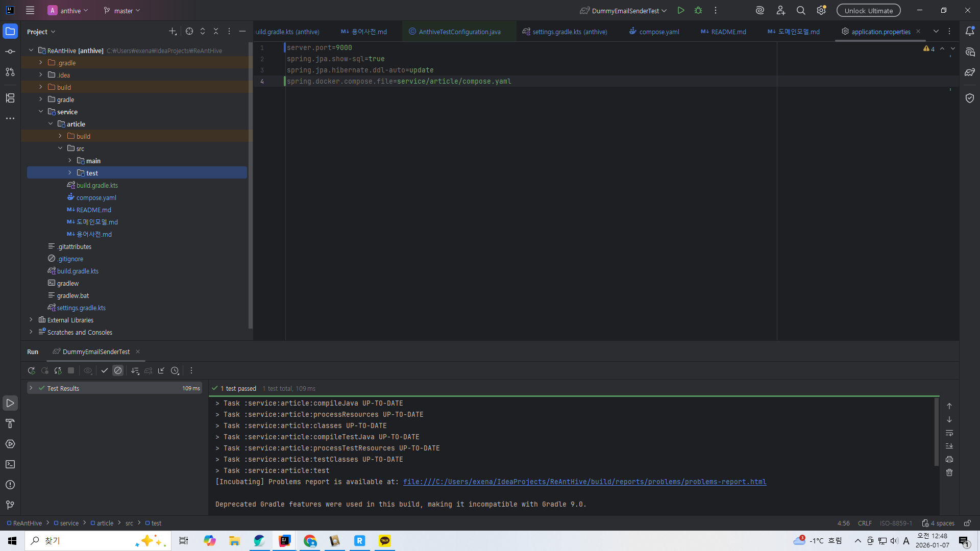Open the Problems tool window
This screenshot has width=980, height=551.
10,485
